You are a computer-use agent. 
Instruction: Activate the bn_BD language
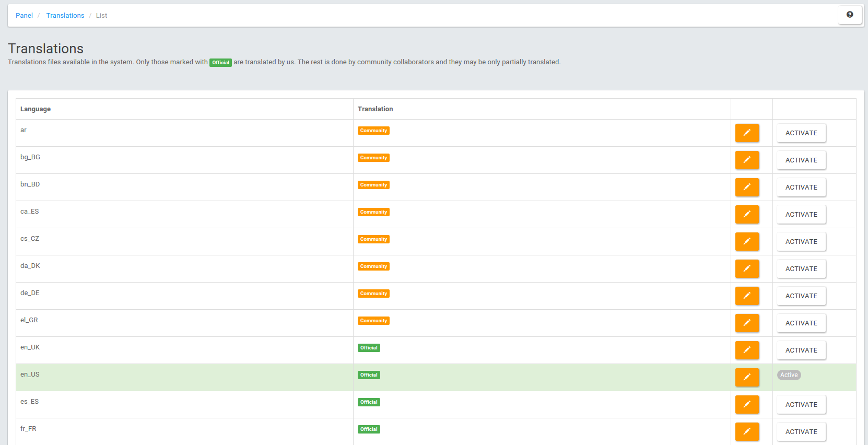tap(801, 187)
